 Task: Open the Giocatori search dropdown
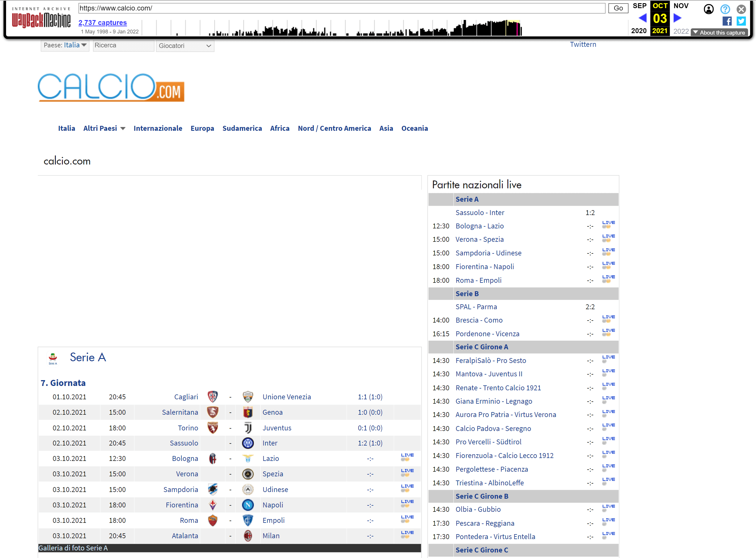(185, 45)
